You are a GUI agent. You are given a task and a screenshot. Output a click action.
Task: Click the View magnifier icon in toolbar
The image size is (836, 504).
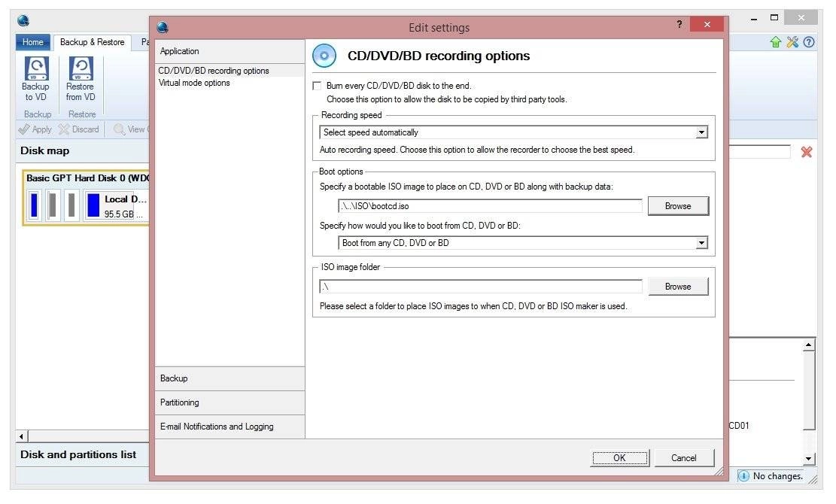point(119,129)
